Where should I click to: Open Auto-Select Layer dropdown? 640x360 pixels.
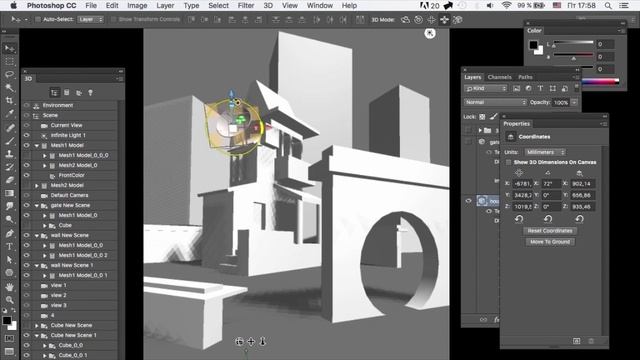[x=90, y=19]
